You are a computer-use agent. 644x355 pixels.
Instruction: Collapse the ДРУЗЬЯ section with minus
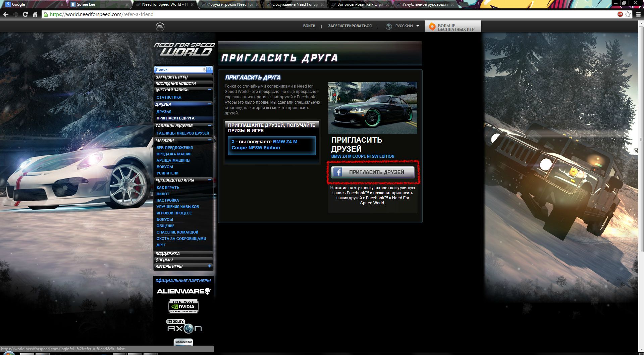coord(210,104)
